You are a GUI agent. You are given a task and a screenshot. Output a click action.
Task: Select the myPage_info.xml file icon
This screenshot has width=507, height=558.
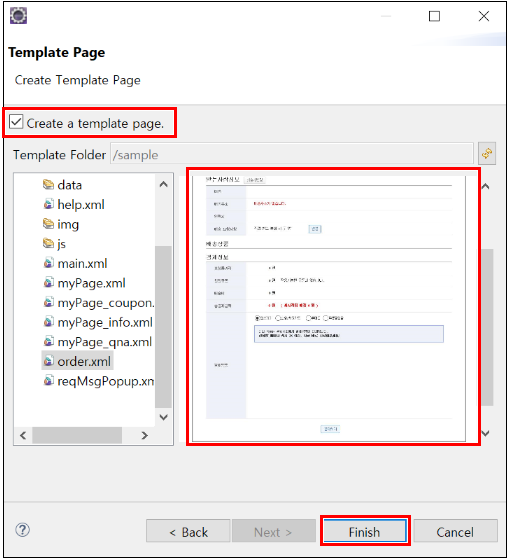[x=48, y=322]
